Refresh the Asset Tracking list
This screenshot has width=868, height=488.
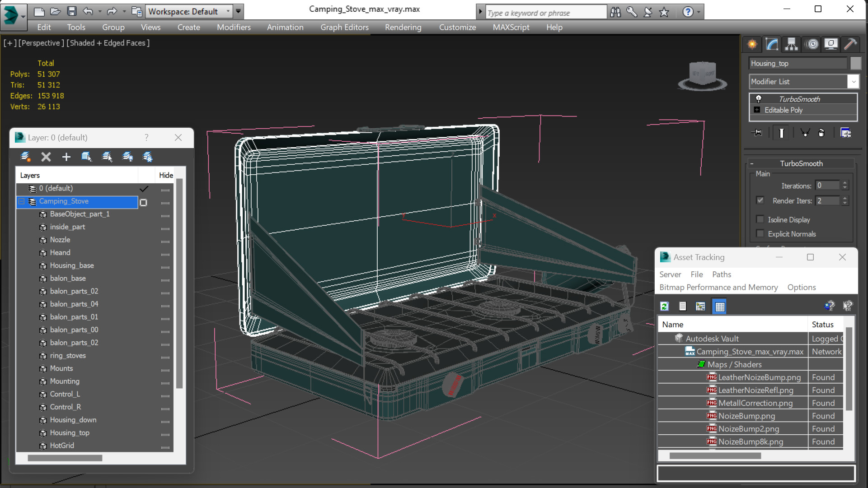(664, 307)
